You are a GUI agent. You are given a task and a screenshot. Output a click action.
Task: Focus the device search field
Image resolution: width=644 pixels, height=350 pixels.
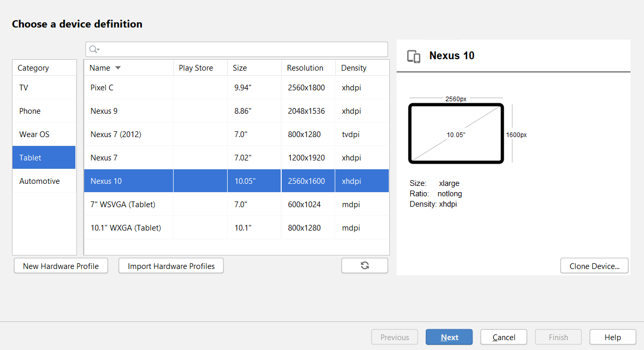tap(236, 49)
